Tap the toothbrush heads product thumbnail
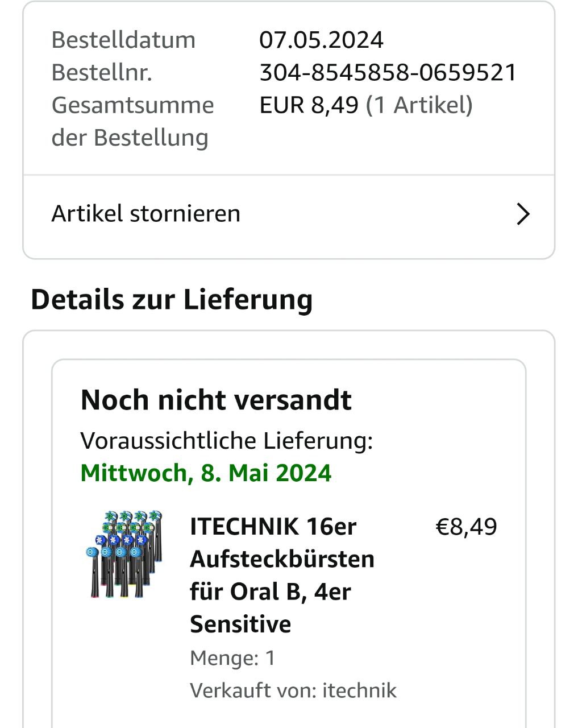 pyautogui.click(x=124, y=555)
